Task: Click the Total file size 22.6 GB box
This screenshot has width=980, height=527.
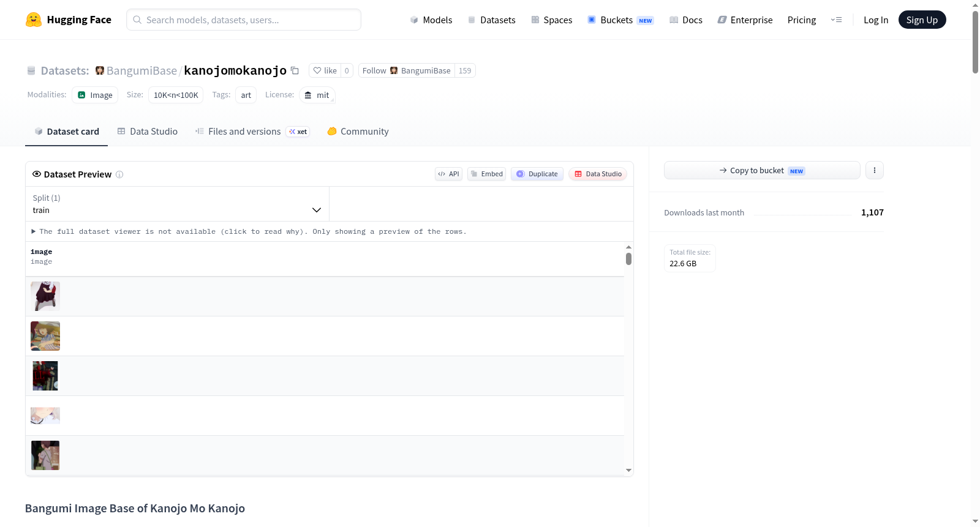Action: coord(690,258)
